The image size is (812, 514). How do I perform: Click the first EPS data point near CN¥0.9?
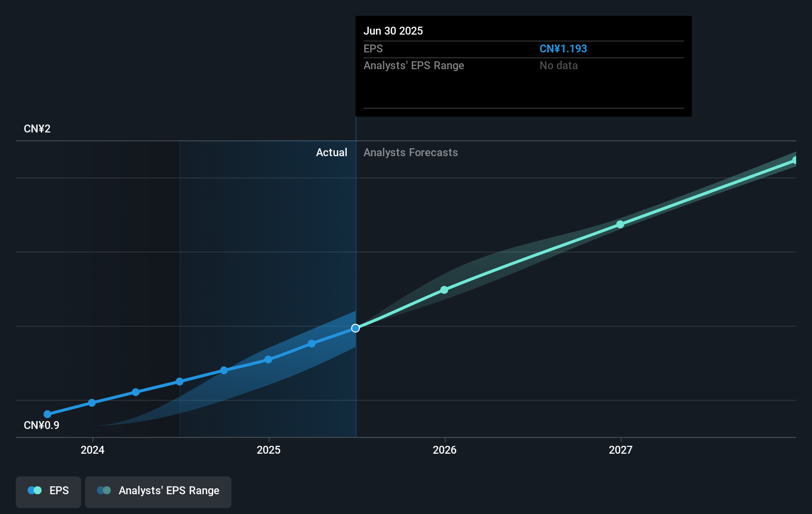[47, 414]
